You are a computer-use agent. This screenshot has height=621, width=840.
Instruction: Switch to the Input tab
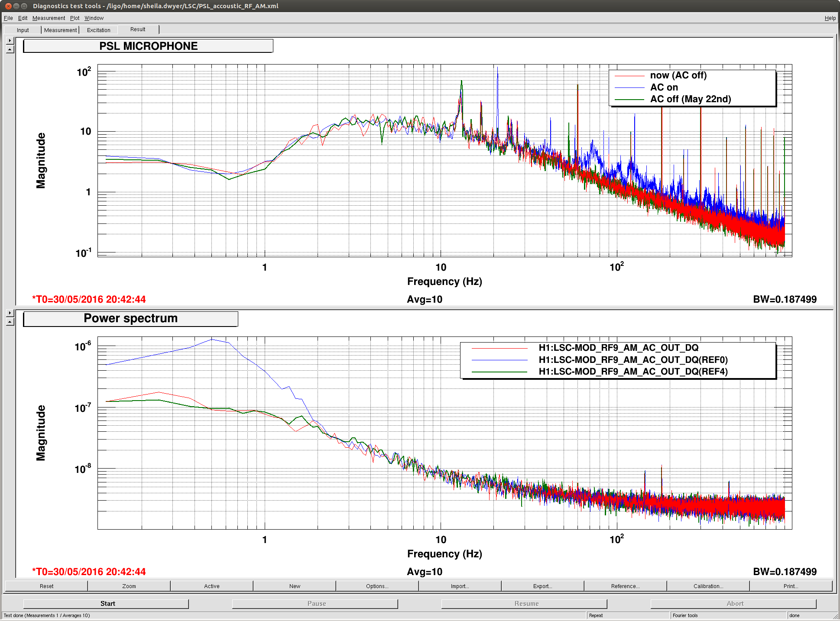click(23, 30)
